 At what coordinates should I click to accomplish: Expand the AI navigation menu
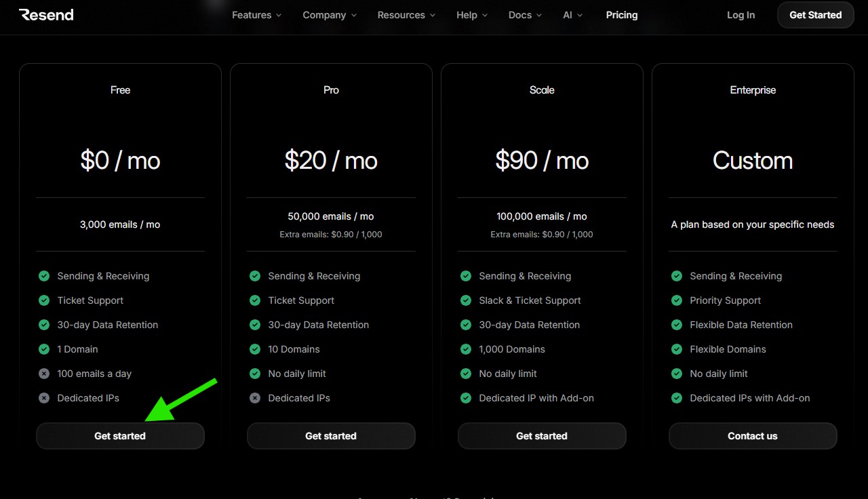tap(573, 15)
